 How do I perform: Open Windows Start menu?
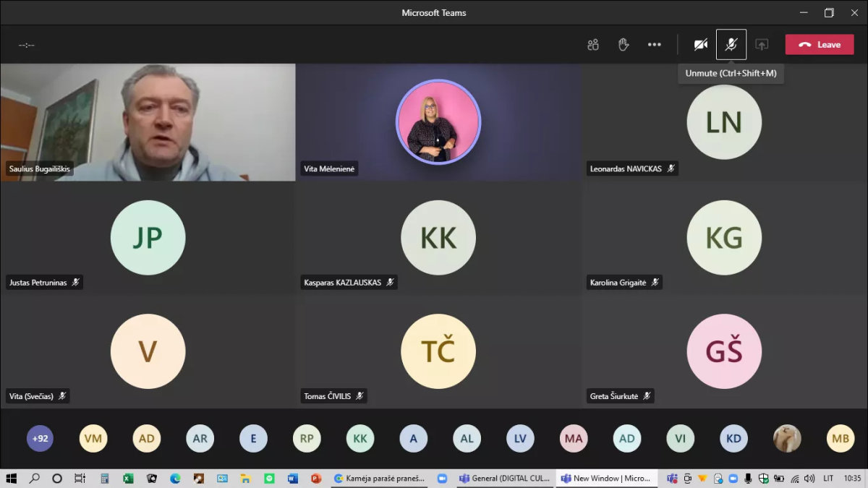(12, 479)
